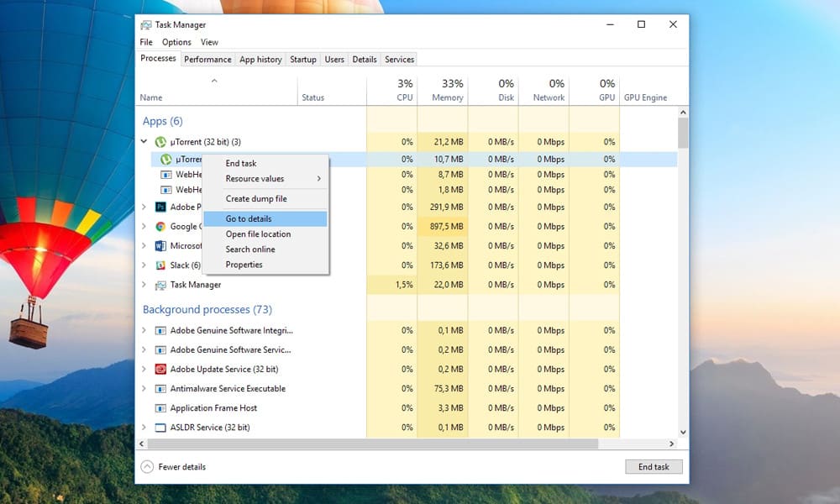Viewport: 840px width, 504px height.
Task: Open the View menu
Action: (209, 42)
